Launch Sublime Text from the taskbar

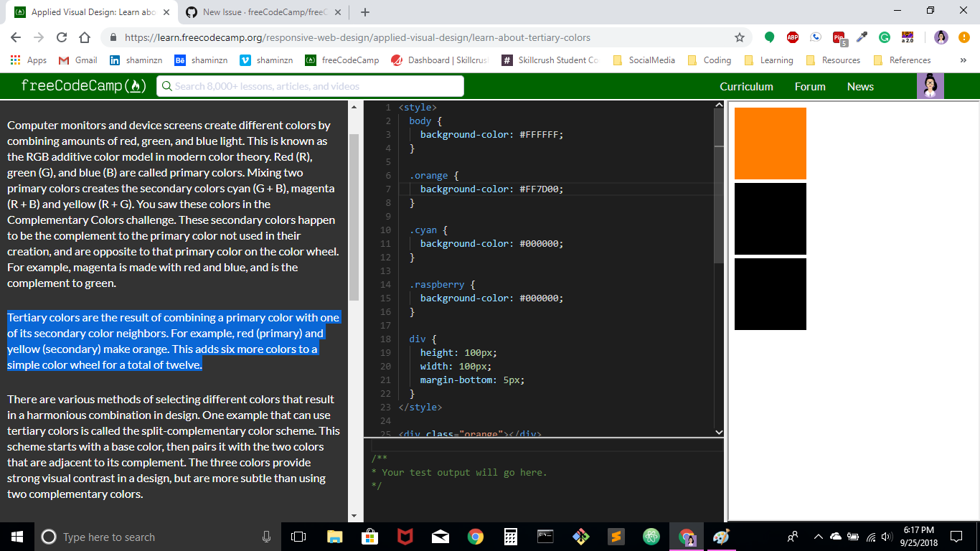point(616,536)
